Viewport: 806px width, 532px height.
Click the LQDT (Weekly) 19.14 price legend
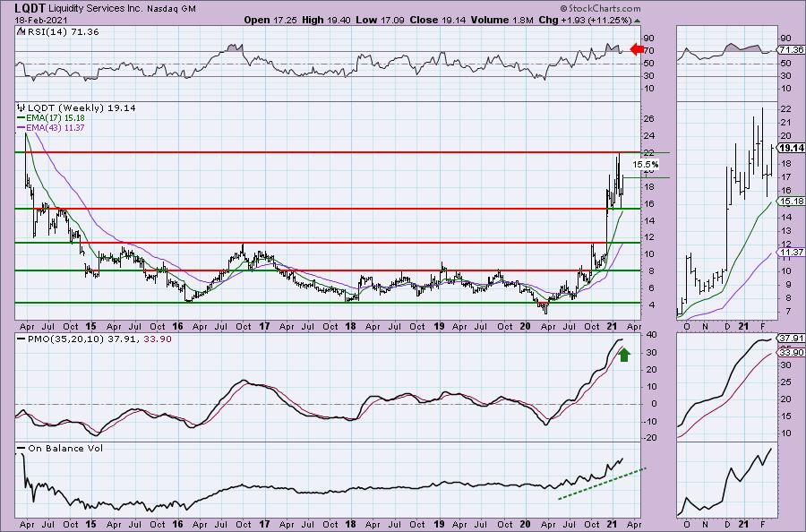click(81, 108)
